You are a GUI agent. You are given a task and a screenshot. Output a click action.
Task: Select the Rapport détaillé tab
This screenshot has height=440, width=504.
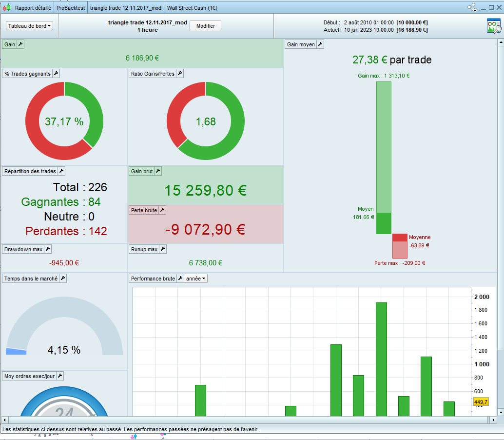point(33,8)
